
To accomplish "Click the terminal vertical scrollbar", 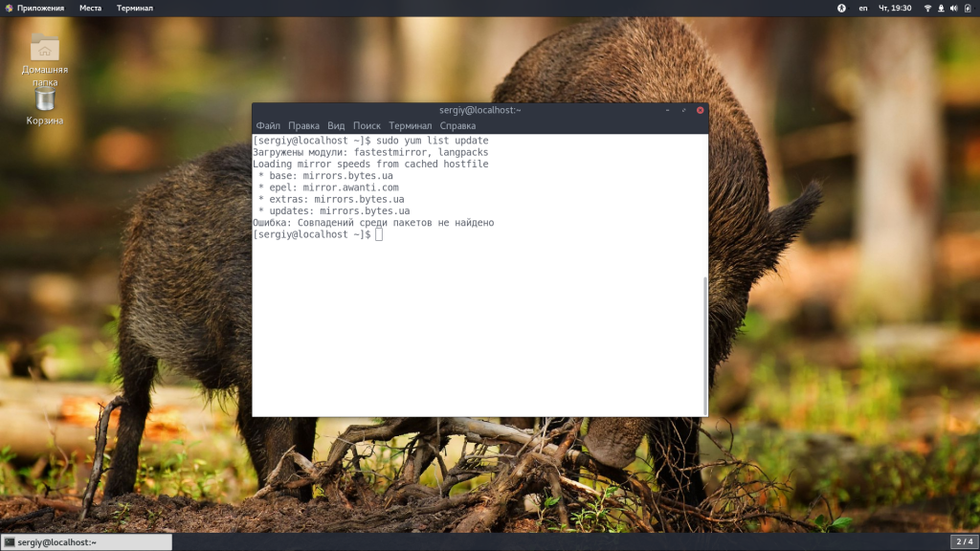I will pyautogui.click(x=705, y=344).
